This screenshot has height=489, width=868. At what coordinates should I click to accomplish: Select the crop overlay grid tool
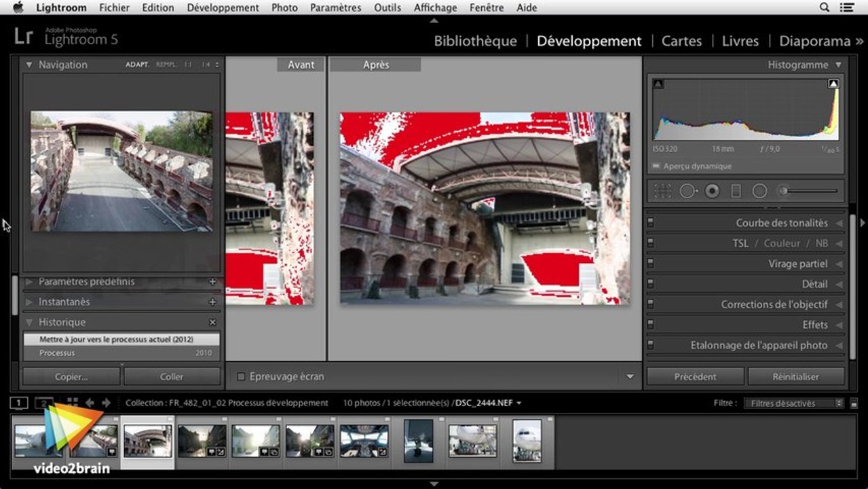pos(662,191)
